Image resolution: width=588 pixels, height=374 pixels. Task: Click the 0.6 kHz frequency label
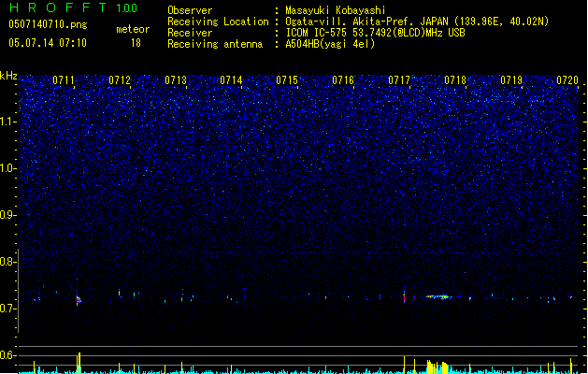click(x=8, y=355)
